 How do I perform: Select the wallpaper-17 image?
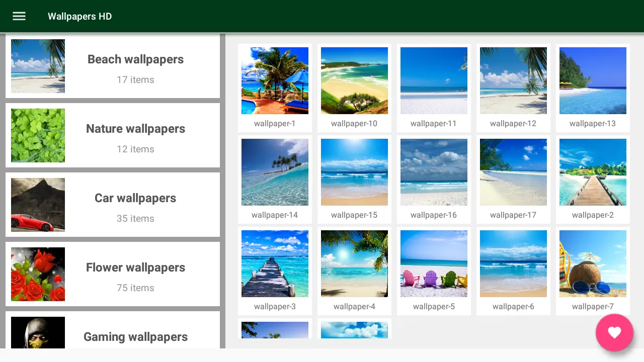513,172
